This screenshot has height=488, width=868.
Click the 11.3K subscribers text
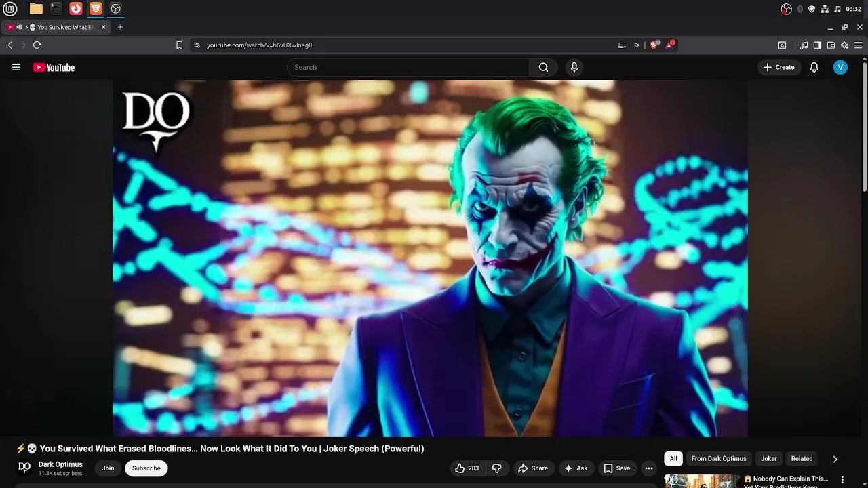(60, 474)
